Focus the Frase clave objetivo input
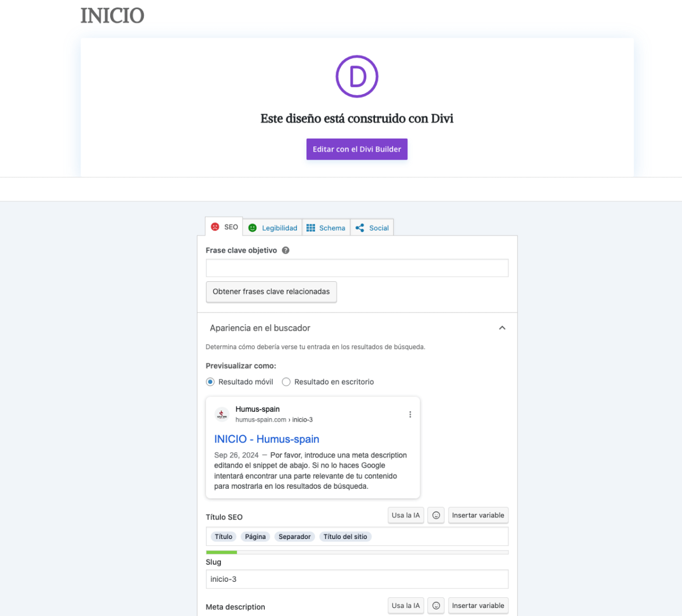The height and width of the screenshot is (616, 682). point(357,268)
